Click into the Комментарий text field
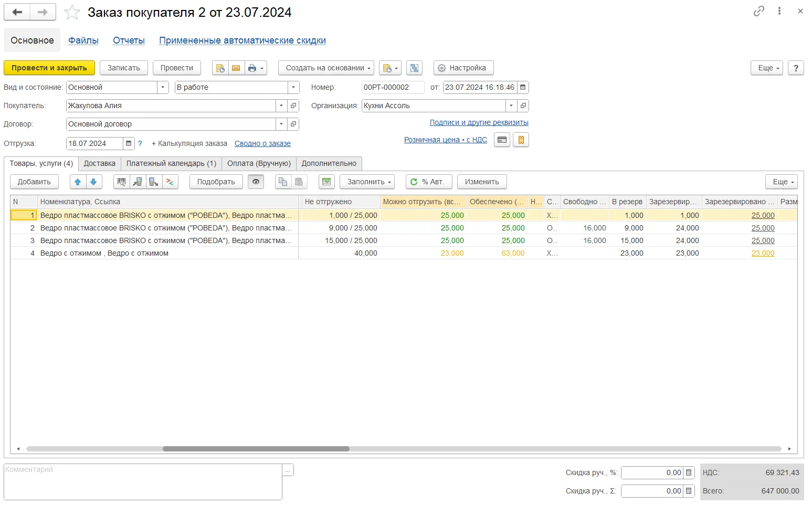The image size is (812, 505). [143, 482]
